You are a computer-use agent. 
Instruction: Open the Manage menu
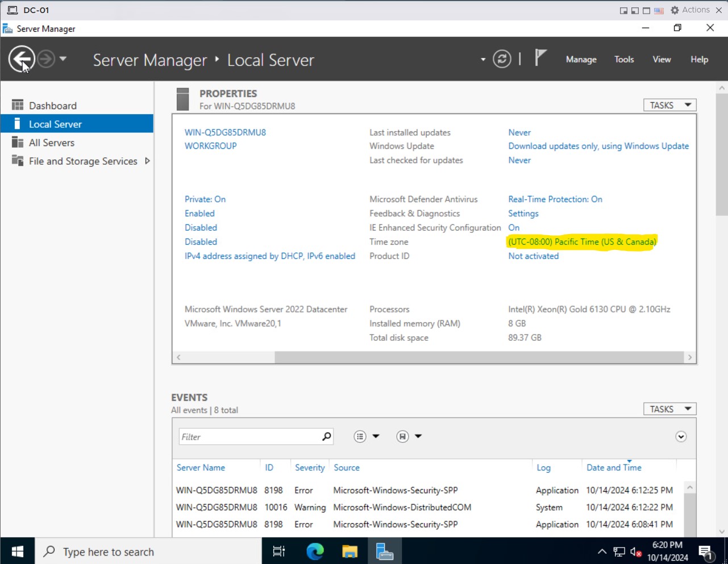coord(581,59)
